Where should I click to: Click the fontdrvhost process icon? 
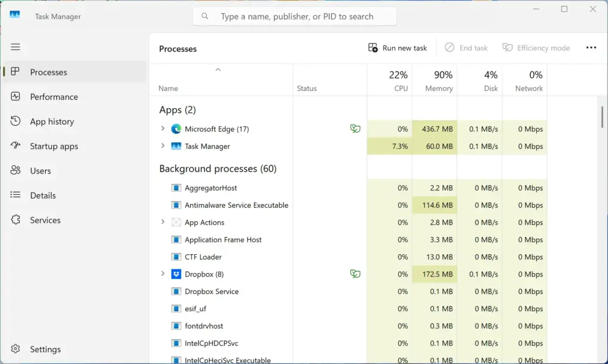click(x=176, y=325)
